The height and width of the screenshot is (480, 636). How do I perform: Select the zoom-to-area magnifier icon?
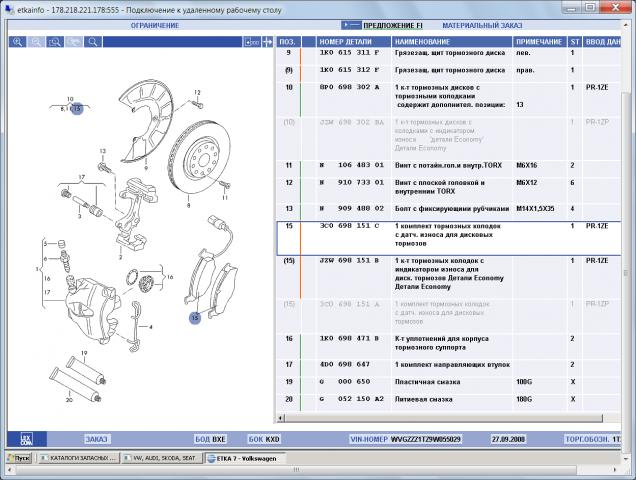pyautogui.click(x=55, y=42)
